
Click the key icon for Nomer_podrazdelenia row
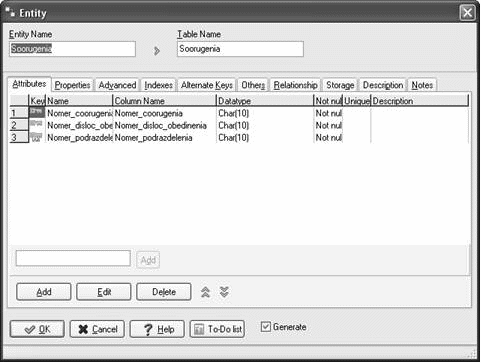(37, 137)
